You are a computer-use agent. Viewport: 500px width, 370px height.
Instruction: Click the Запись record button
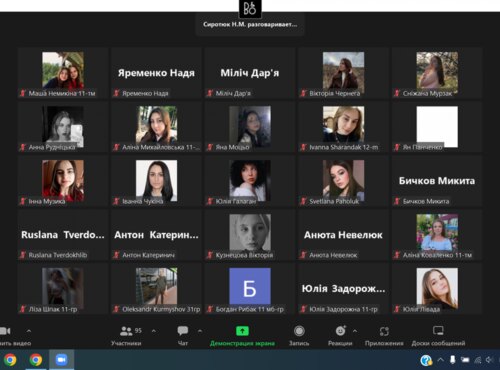pos(299,336)
